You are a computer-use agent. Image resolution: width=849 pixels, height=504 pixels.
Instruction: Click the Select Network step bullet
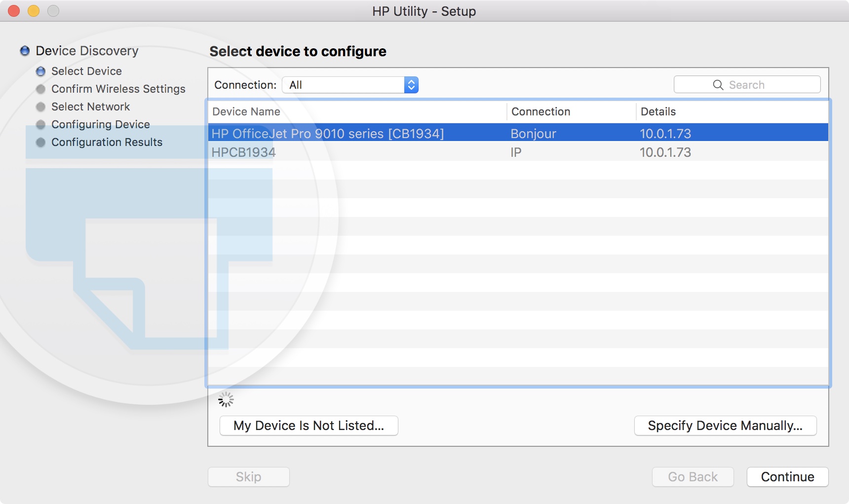(x=41, y=107)
